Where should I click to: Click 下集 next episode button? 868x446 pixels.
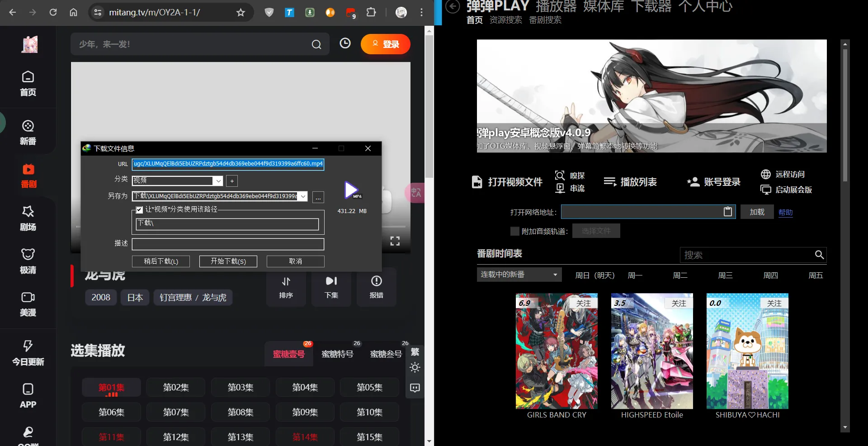pyautogui.click(x=331, y=287)
